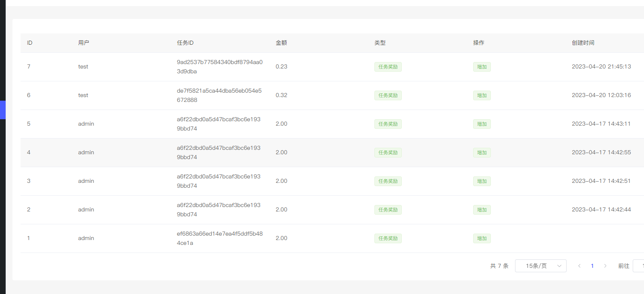The width and height of the screenshot is (644, 294).
Task: Click the 任务ID column header
Action: click(x=185, y=43)
